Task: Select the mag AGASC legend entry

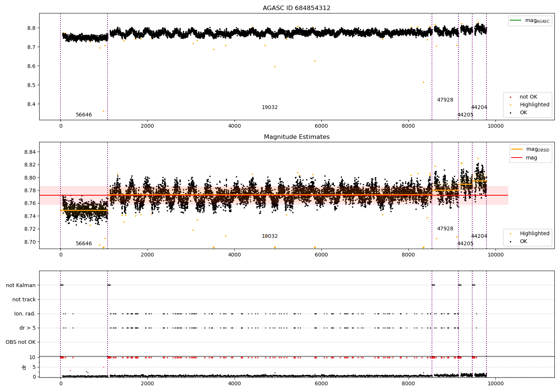Action: [x=530, y=21]
